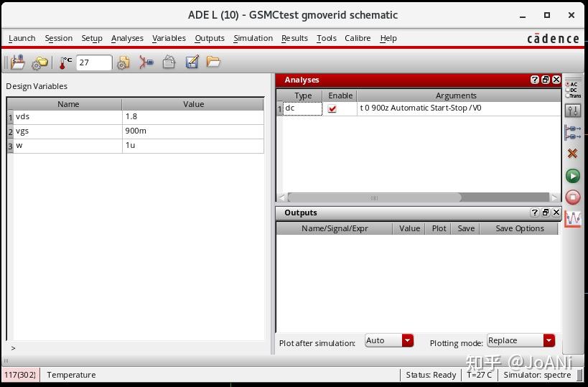Select the vgs variable name cell

(67, 131)
